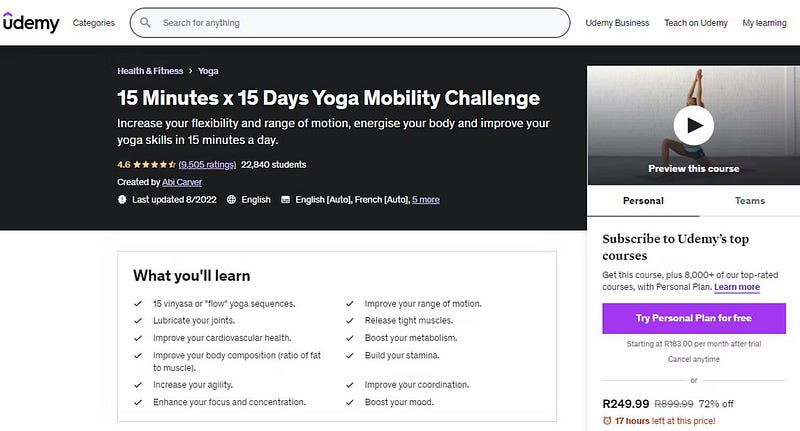Switch to the Teams tab
This screenshot has width=800, height=431.
(749, 200)
